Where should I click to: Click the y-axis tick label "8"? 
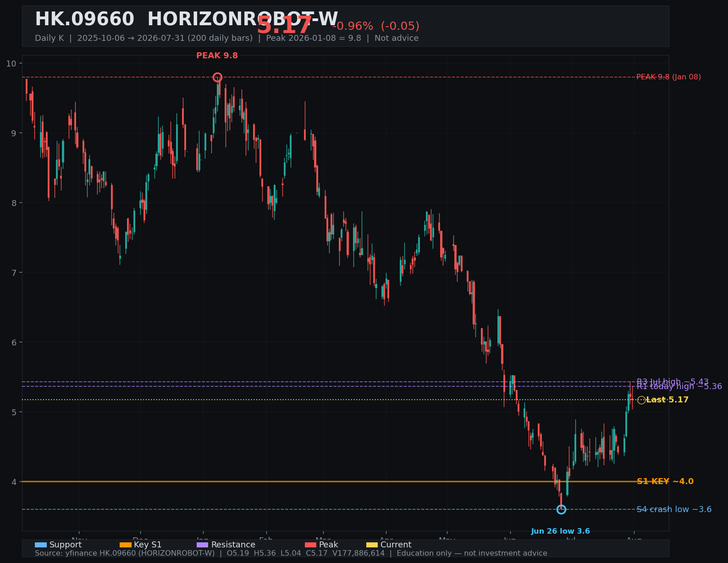click(x=14, y=203)
